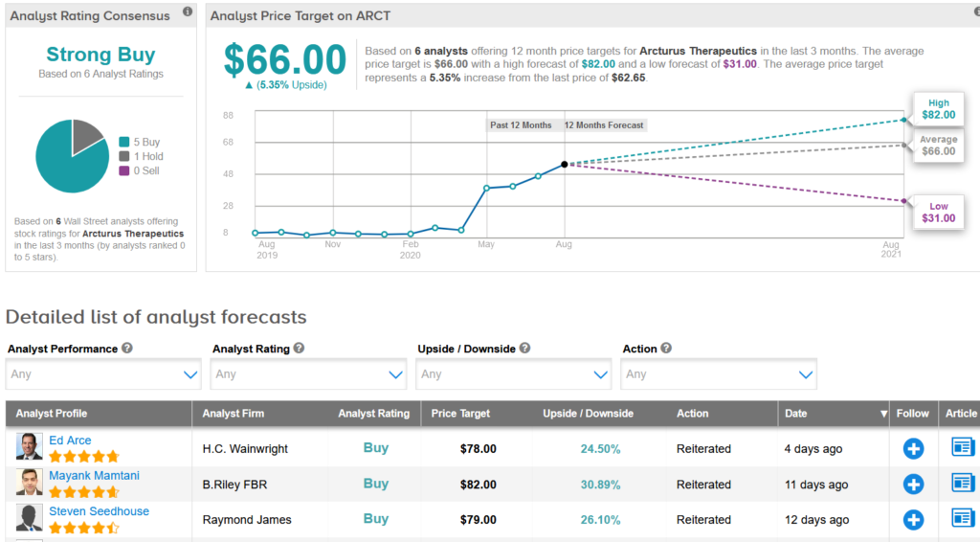Screen dimensions: 980x542
Task: Click Analyst Rating column header
Action: pos(374,414)
